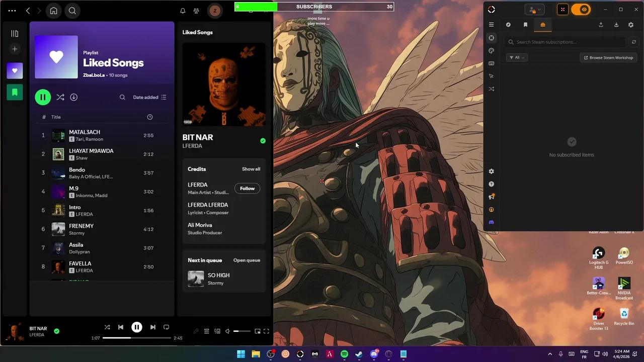Open the Spotify three-dot main menu

[12, 11]
